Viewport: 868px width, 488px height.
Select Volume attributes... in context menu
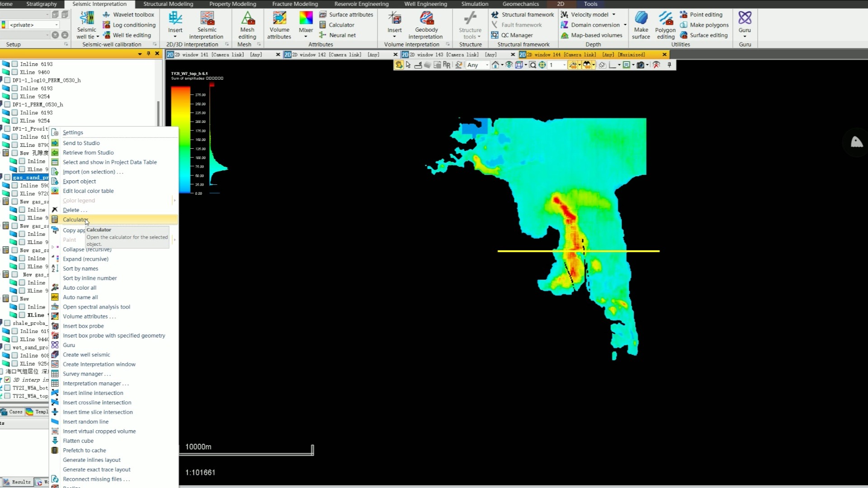coord(114,316)
